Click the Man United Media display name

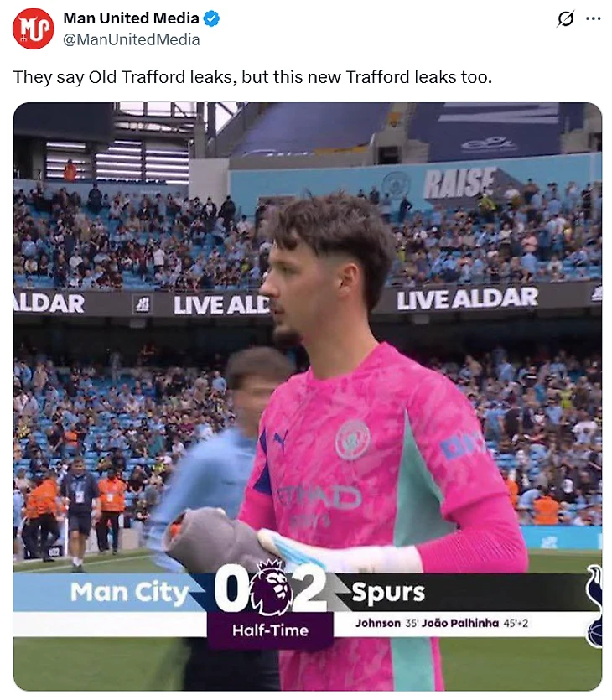click(132, 18)
